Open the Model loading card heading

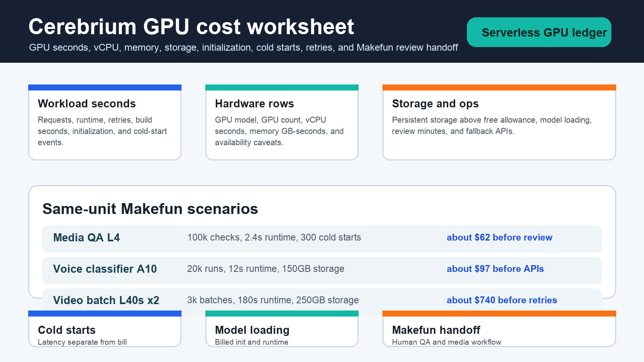pos(252,330)
